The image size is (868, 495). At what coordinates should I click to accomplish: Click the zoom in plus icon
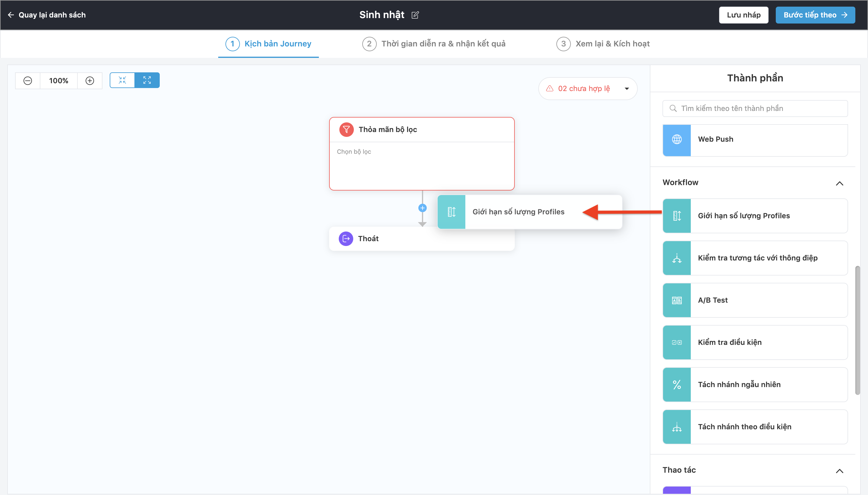(90, 80)
